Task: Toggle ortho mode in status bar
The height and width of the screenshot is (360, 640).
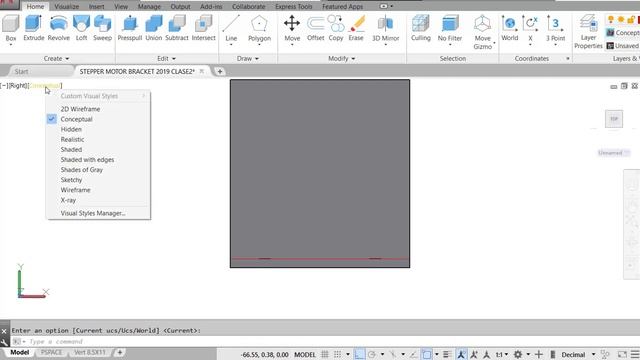Action: click(359, 354)
